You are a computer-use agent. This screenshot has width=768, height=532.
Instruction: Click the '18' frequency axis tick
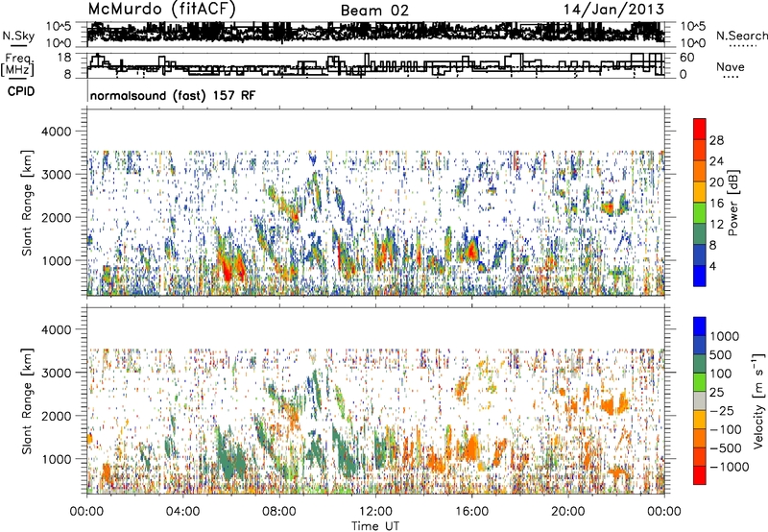[x=64, y=57]
